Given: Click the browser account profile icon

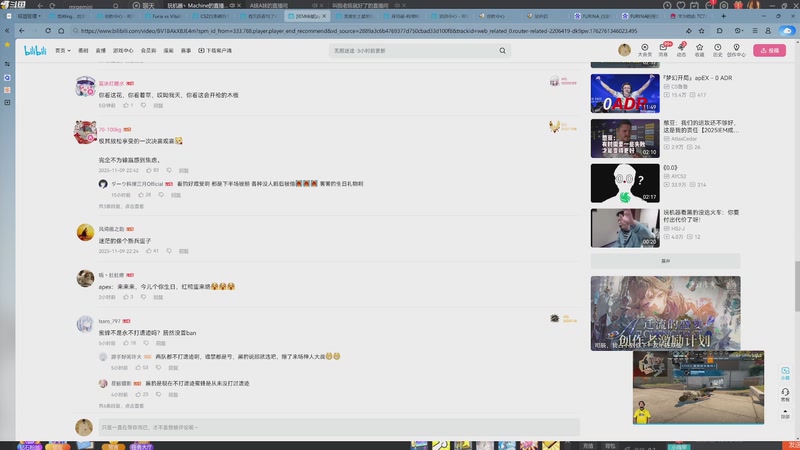Looking at the screenshot, I should pos(768,31).
